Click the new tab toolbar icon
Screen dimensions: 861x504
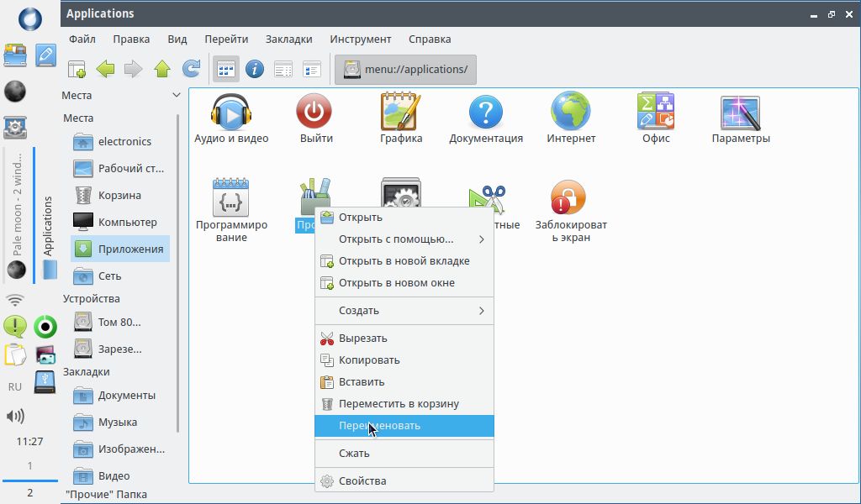pyautogui.click(x=77, y=70)
